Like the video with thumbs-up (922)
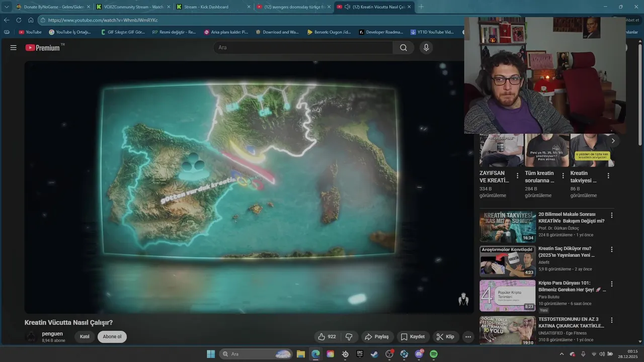This screenshot has width=644, height=362. point(327,337)
